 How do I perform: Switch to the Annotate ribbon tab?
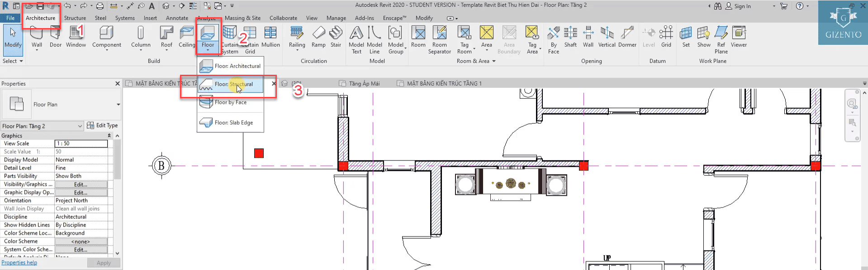pos(177,18)
